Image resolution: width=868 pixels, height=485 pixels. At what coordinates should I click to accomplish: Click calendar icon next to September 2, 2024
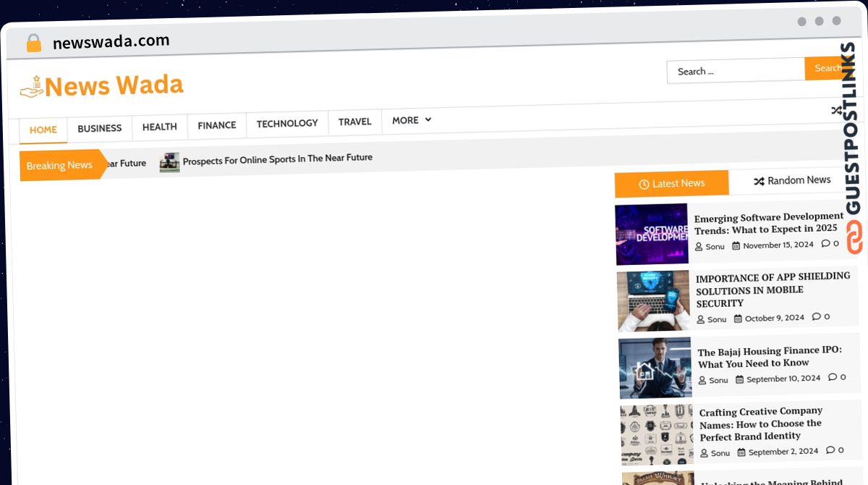(x=741, y=452)
